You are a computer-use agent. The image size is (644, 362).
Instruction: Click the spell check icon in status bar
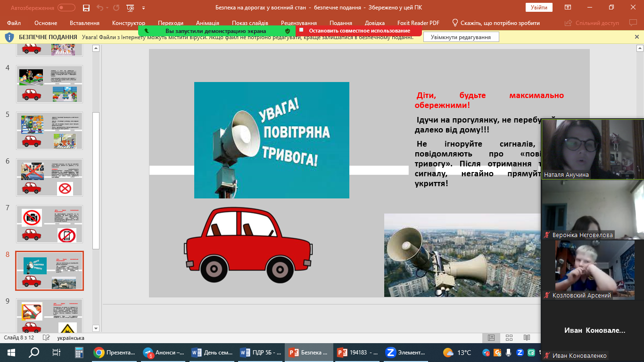46,338
